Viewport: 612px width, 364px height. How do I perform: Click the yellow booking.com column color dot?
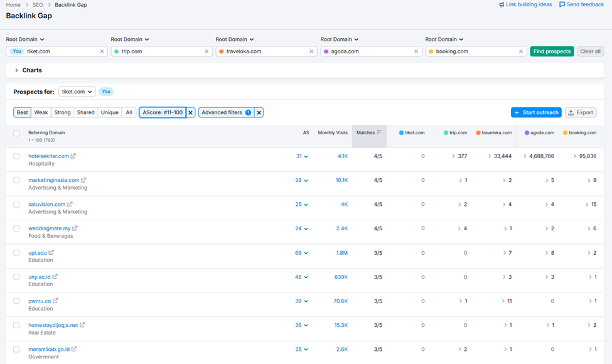(x=565, y=132)
